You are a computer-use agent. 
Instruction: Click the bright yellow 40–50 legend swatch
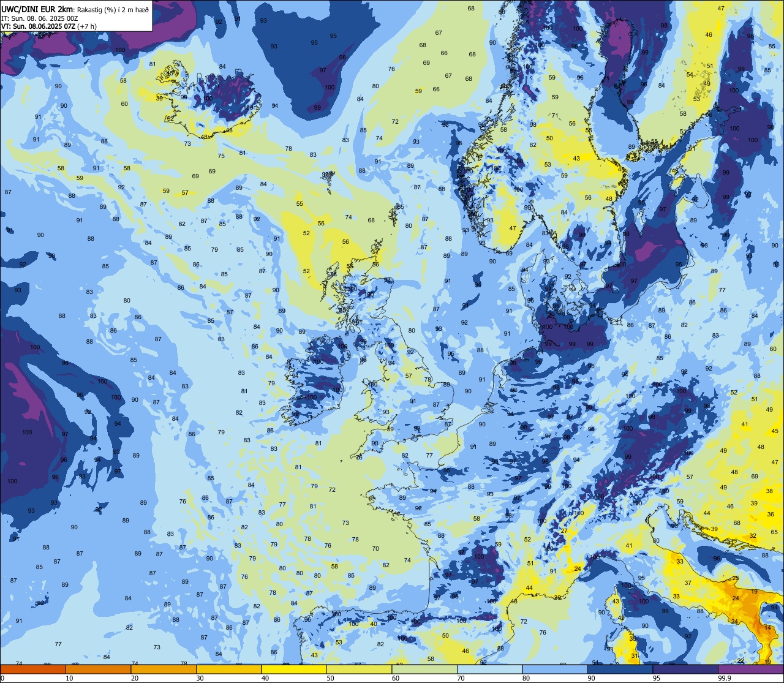[294, 670]
